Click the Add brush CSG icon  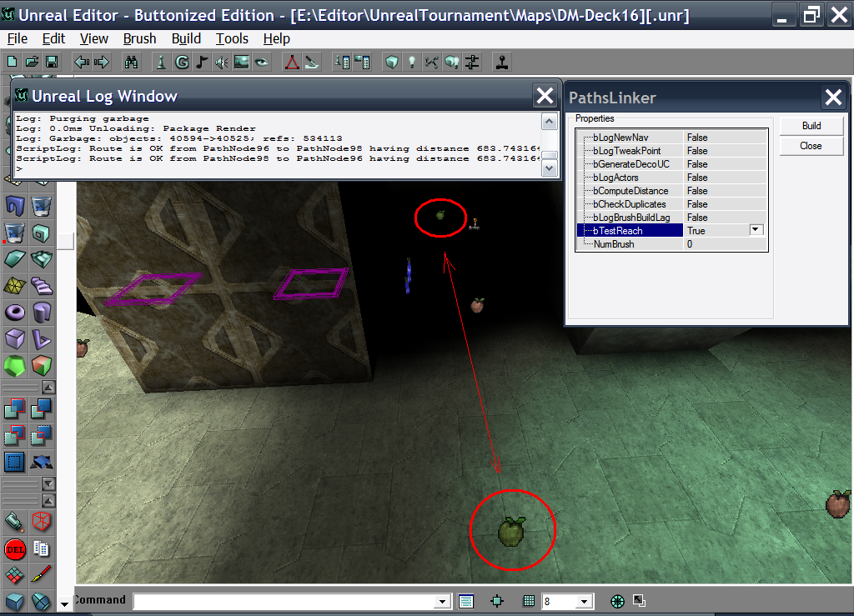[x=15, y=408]
